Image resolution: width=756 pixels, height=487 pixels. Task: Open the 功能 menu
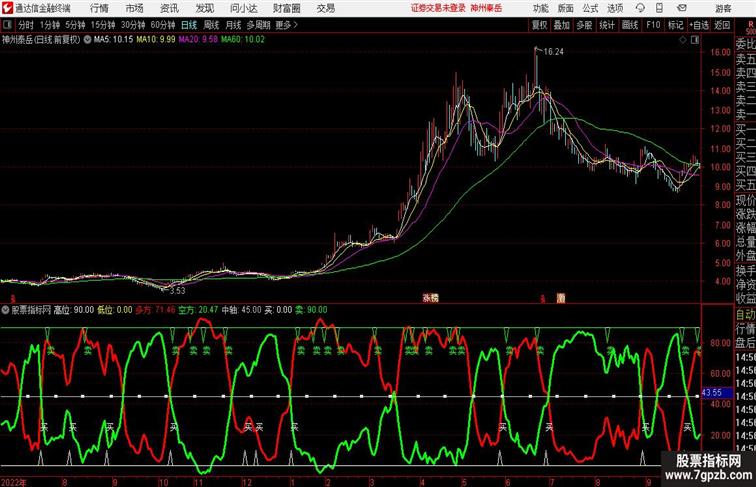(x=540, y=8)
